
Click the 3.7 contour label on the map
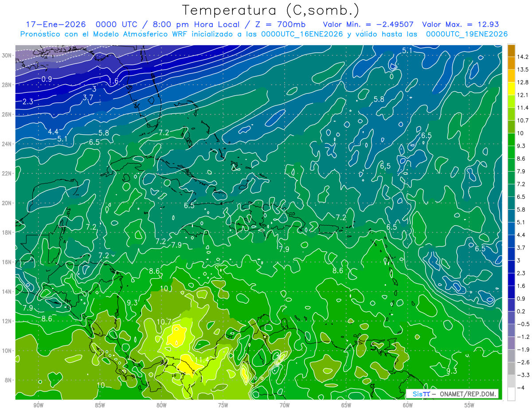[x=88, y=97]
